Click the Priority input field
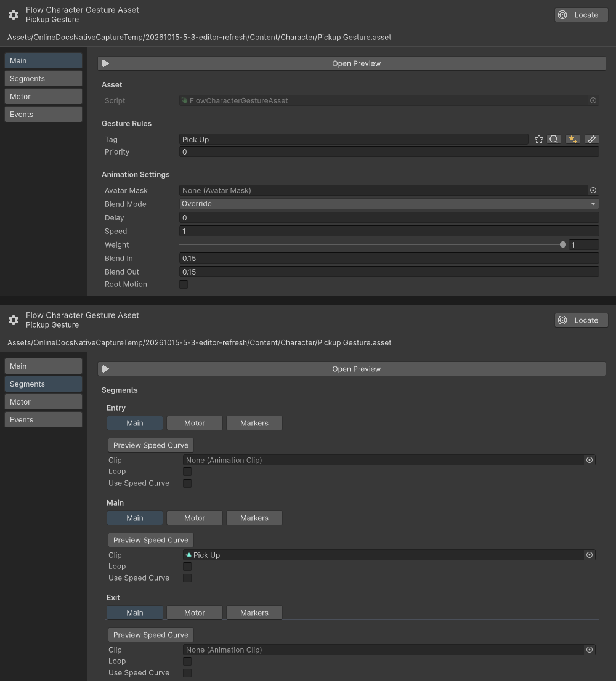616x681 pixels. point(389,151)
